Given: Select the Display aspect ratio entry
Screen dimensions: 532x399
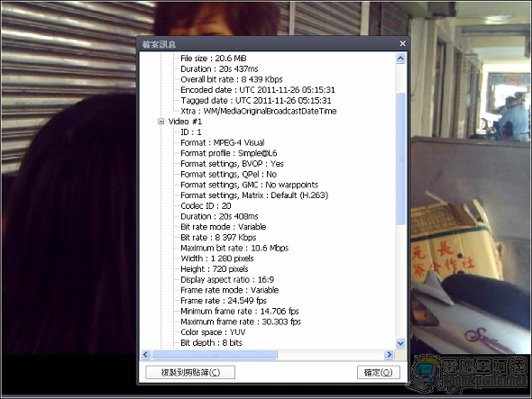Looking at the screenshot, I should pos(227,280).
